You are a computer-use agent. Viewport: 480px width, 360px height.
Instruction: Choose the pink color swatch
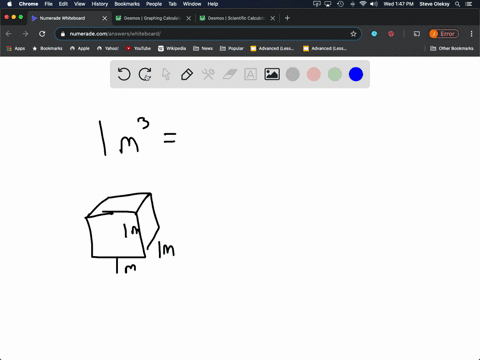tap(314, 74)
